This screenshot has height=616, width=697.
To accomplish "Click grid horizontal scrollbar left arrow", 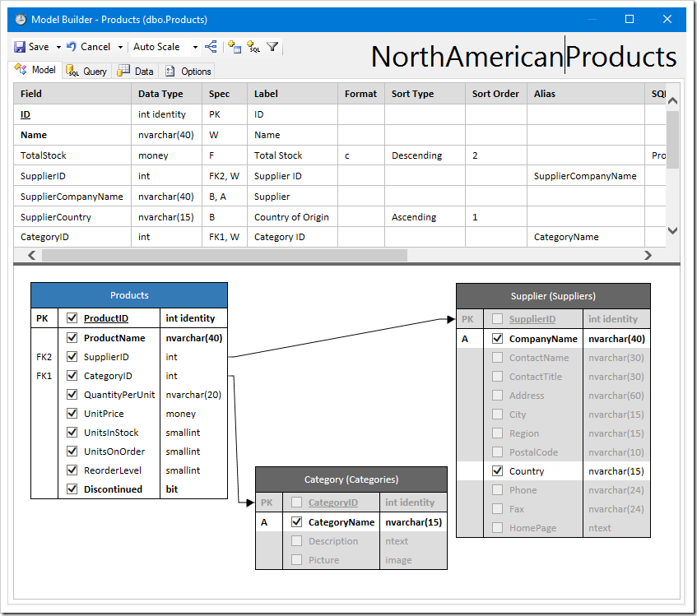I will (31, 256).
